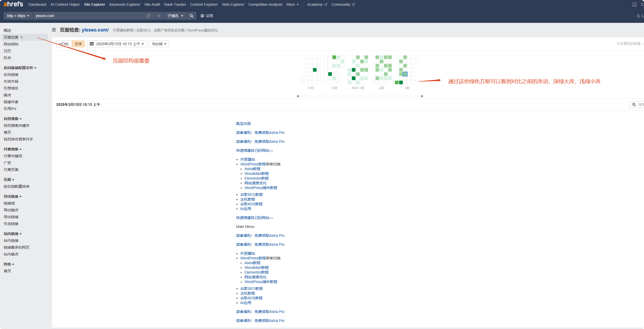The width and height of the screenshot is (644, 329).
Task: Clear the URL with the X icon
Action: point(159,16)
